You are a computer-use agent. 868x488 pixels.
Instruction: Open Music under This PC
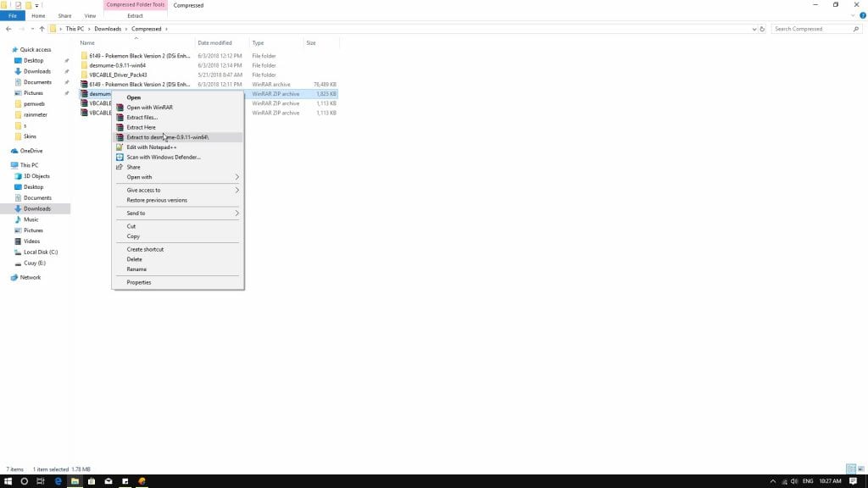tap(31, 219)
